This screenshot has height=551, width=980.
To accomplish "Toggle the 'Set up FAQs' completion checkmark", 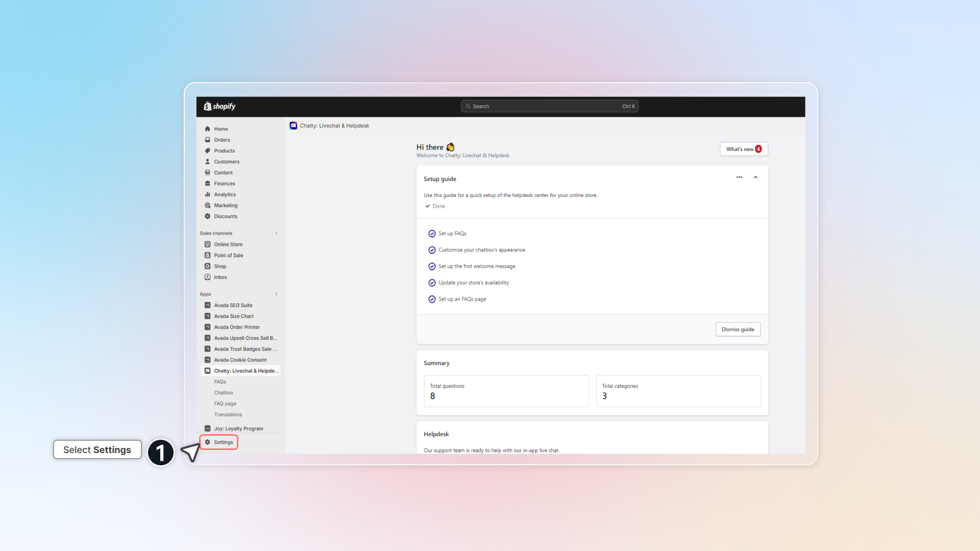I will (x=432, y=234).
